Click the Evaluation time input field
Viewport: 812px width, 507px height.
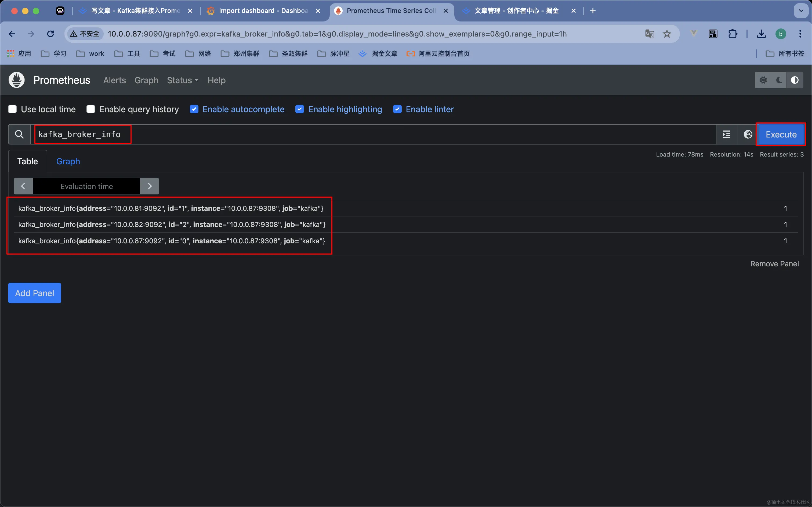click(x=86, y=186)
